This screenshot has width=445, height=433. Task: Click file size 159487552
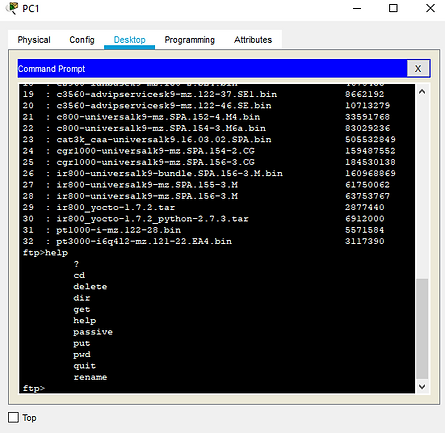tap(370, 151)
